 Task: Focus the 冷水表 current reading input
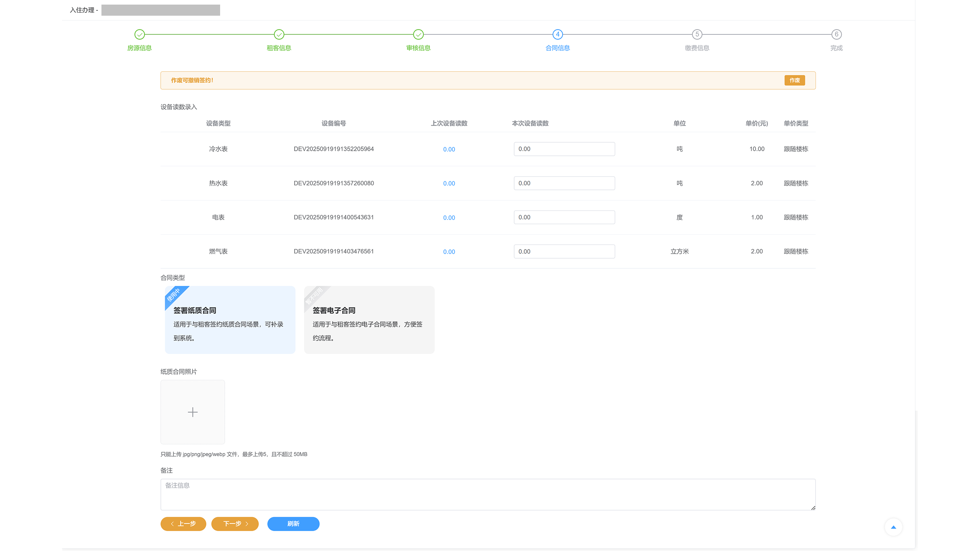564,149
